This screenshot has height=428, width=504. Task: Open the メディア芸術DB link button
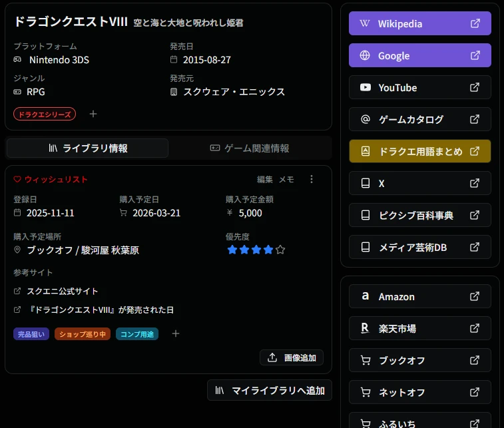[x=420, y=247]
